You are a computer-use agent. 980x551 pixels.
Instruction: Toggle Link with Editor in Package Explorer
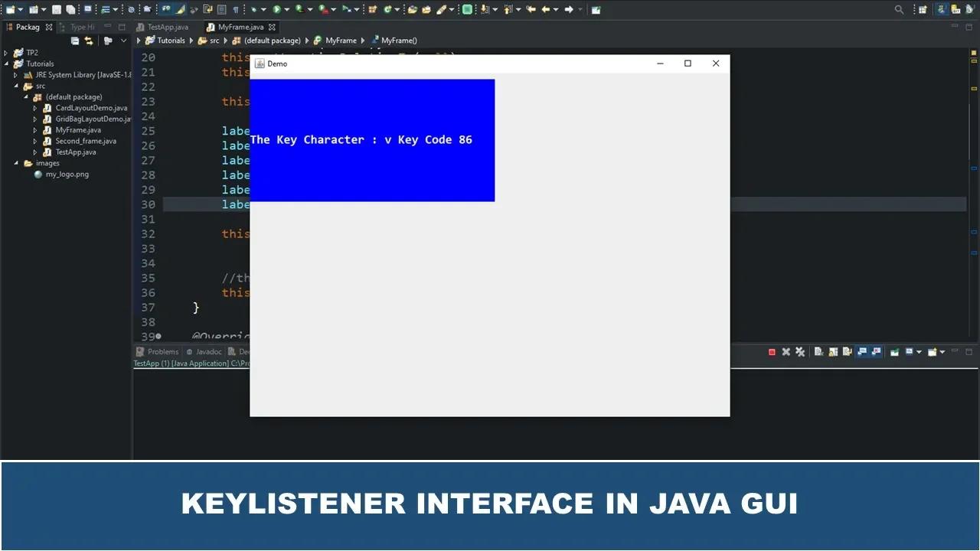click(x=89, y=41)
